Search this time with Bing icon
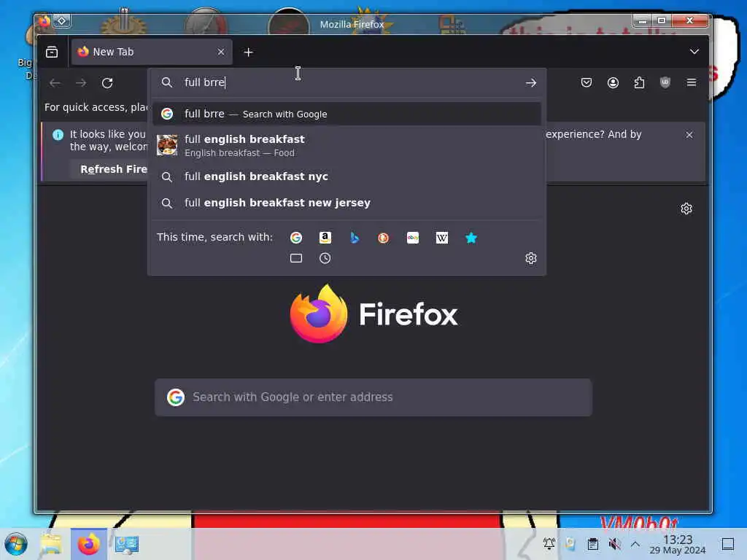This screenshot has height=560, width=747. (355, 238)
